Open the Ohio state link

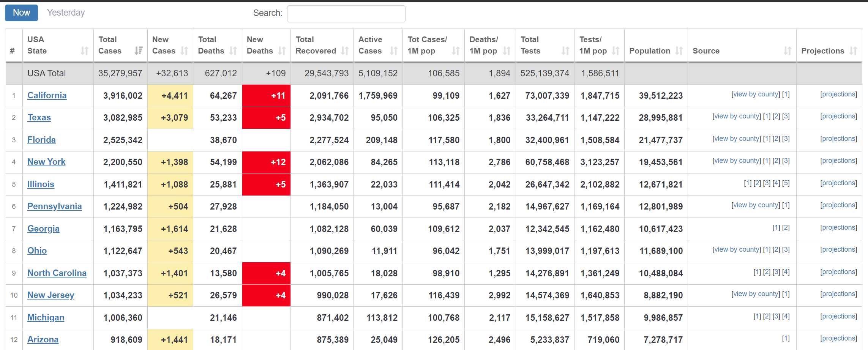[37, 251]
